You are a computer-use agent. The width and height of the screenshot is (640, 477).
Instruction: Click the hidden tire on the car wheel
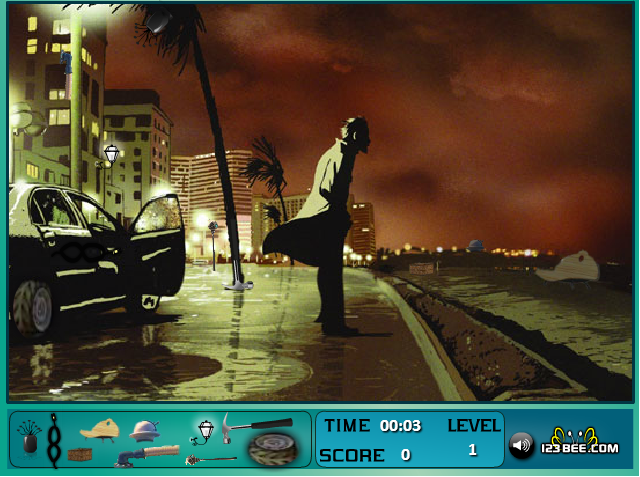pos(33,307)
